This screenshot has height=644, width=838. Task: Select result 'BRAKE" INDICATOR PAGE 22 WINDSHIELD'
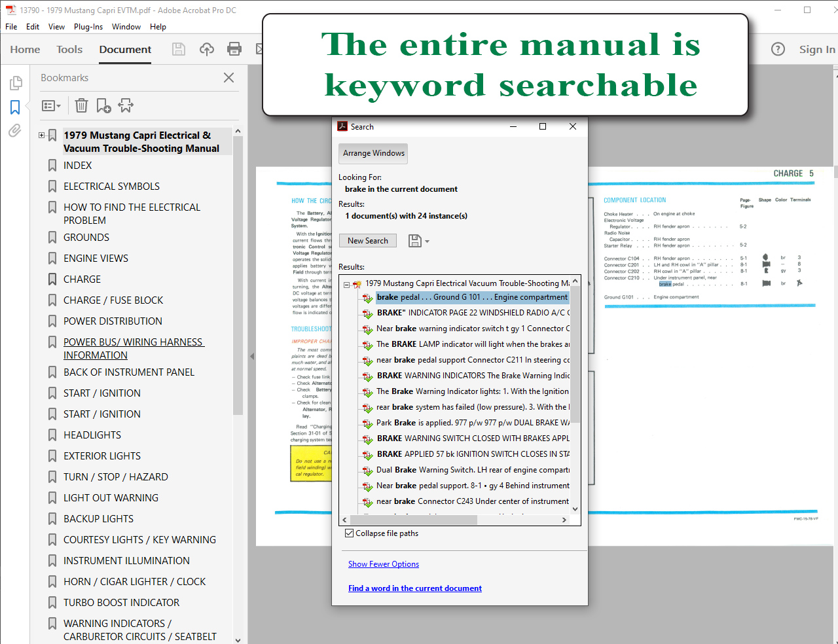pos(472,313)
